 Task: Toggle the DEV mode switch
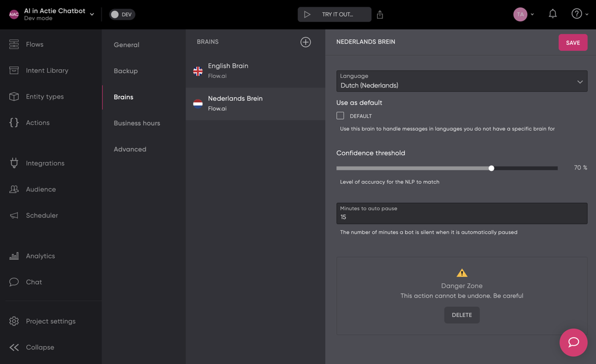122,15
